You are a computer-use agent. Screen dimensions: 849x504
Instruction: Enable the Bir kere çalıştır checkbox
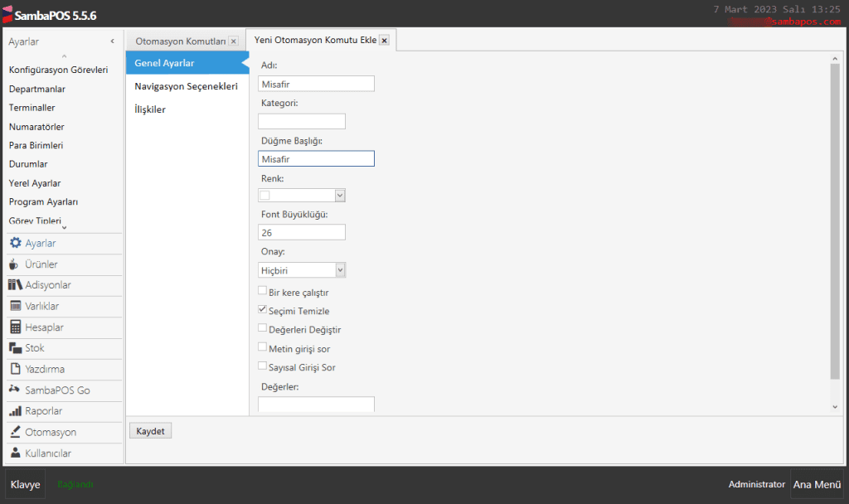click(263, 292)
